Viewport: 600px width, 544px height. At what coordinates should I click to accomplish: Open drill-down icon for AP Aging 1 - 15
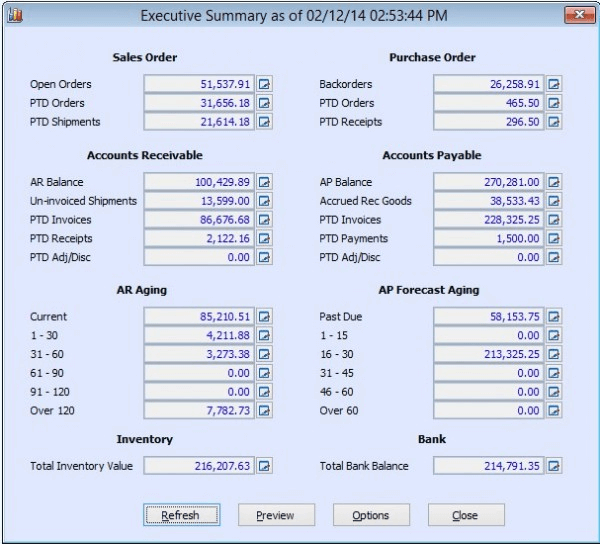[x=554, y=335]
